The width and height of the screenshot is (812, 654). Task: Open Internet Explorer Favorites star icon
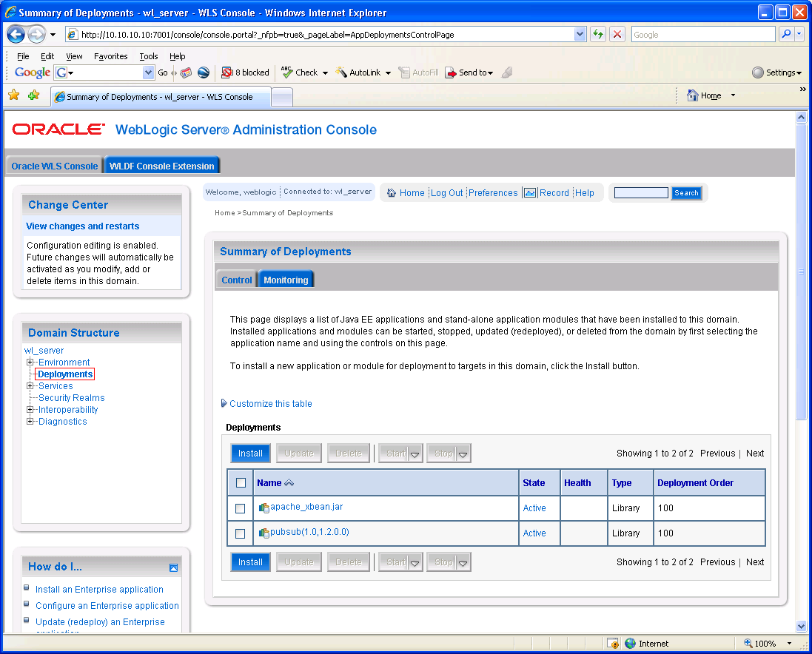[14, 95]
